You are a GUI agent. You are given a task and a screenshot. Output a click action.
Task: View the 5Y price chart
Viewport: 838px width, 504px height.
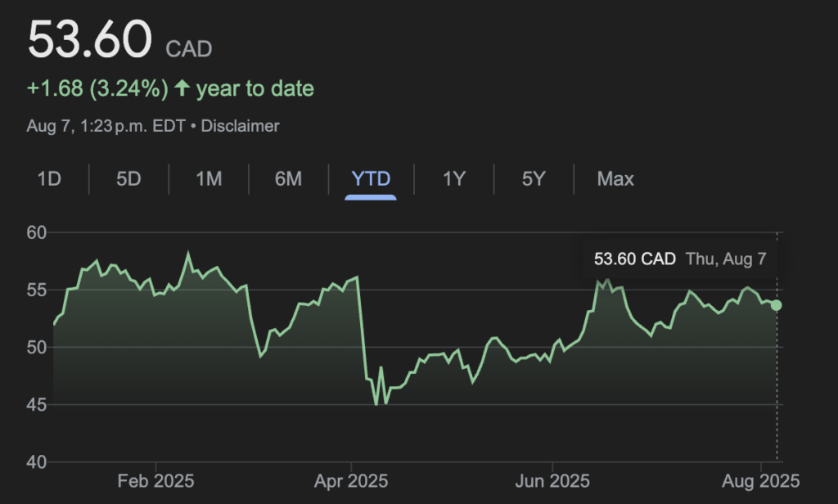coord(534,178)
